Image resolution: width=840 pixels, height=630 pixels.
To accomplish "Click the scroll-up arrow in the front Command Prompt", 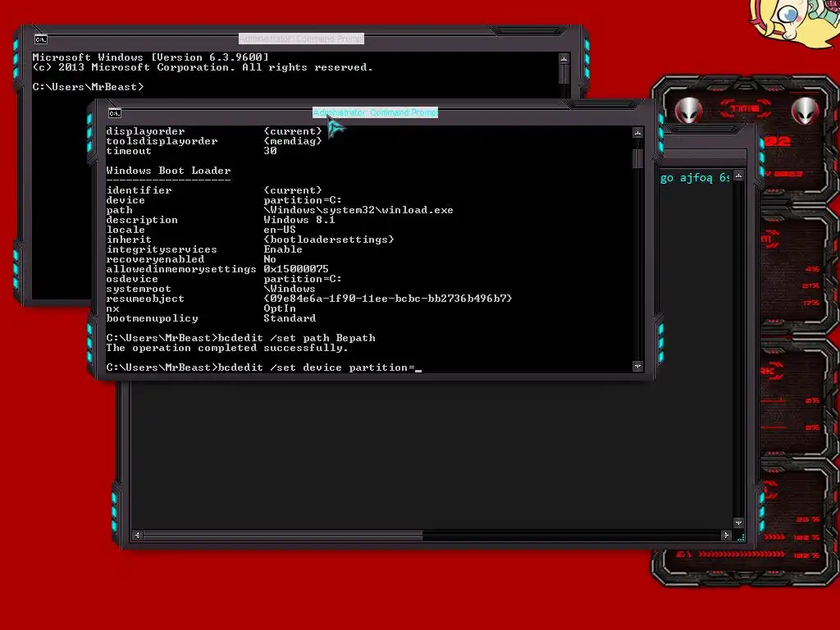I will pos(637,133).
